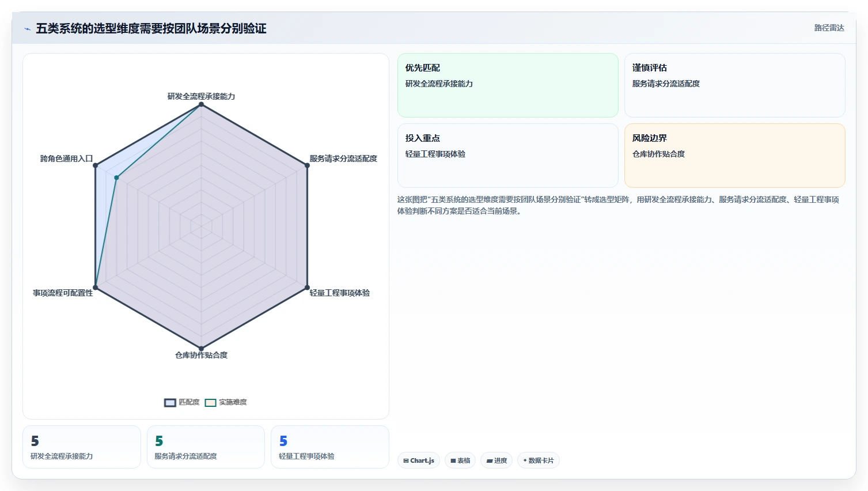Click the data point at 轻量工程事项体验 vertex
Viewport: 868px width, 491px height.
tap(307, 287)
